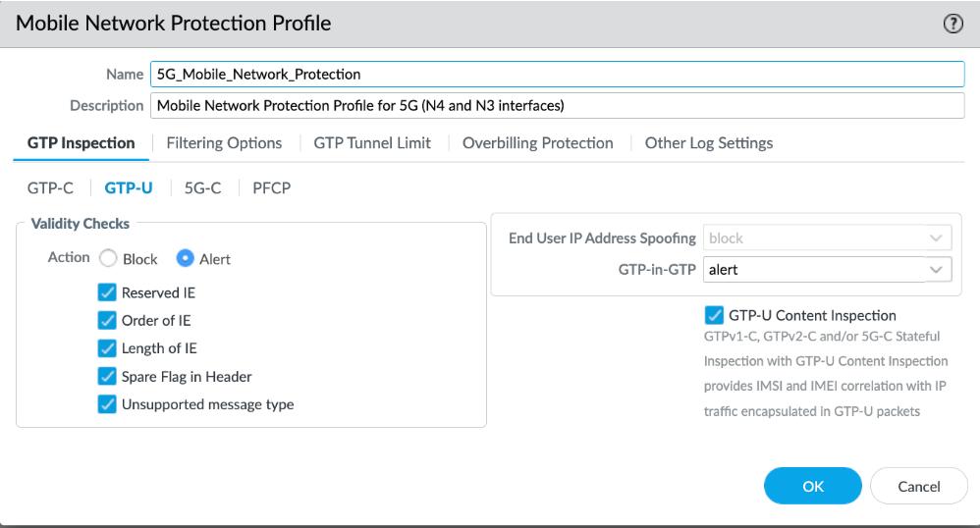Go to the Overbilling Protection tab
Viewport: 980px width, 528px height.
point(538,143)
